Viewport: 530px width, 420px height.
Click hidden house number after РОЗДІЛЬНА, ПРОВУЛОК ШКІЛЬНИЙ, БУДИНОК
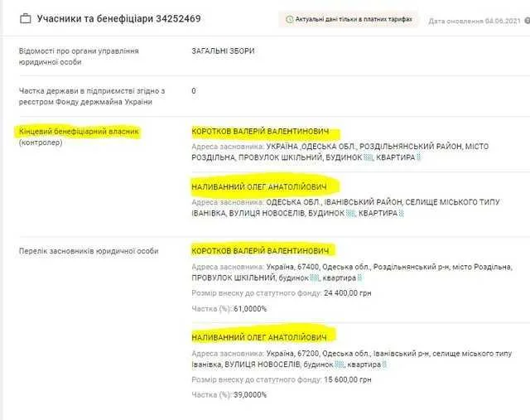[x=369, y=157]
